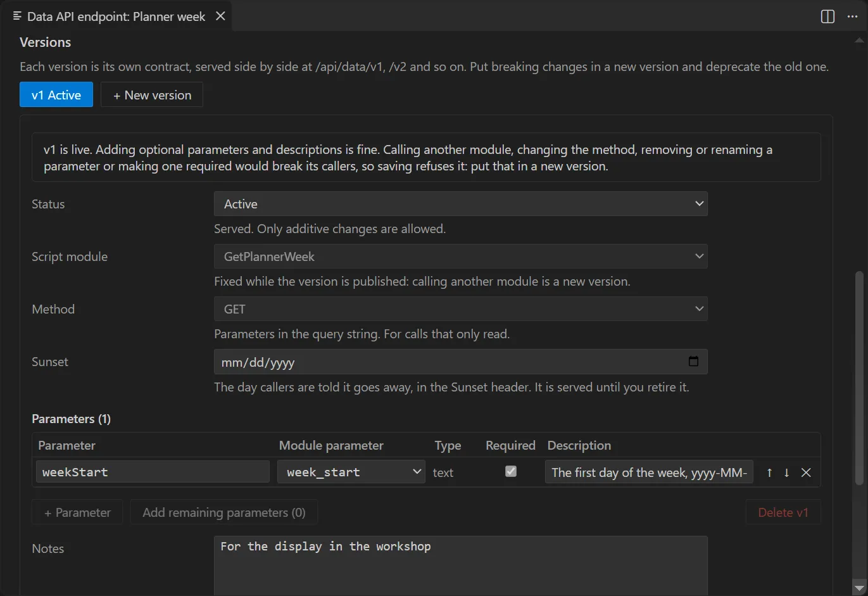Open the Method dropdown showing GET
Viewport: 868px width, 596px height.
pyautogui.click(x=461, y=309)
